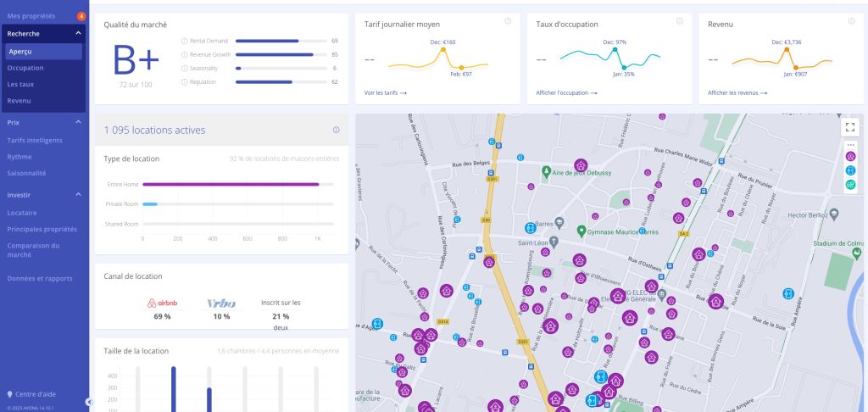Click the Airbnb logo in Canal de location
This screenshot has width=868, height=412.
[162, 303]
